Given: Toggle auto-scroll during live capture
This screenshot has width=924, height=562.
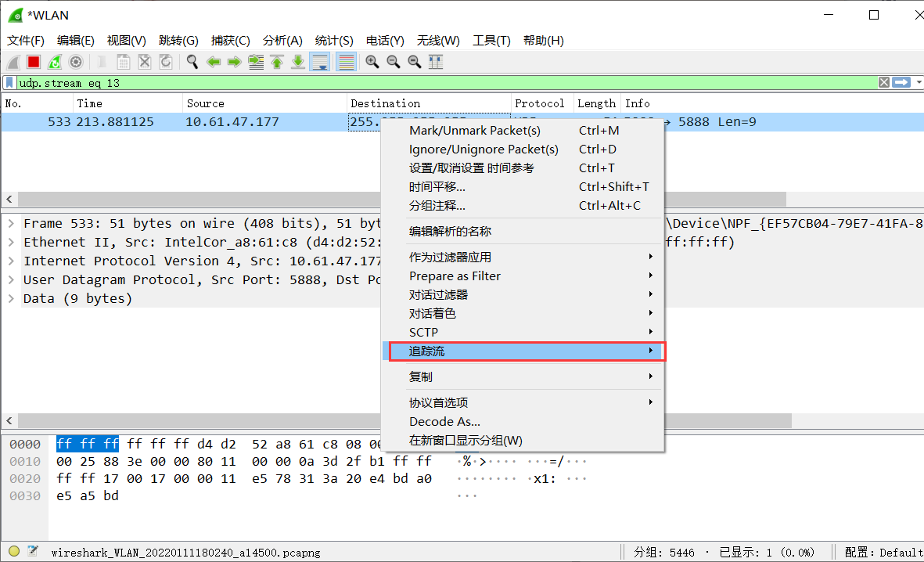Looking at the screenshot, I should click(x=320, y=62).
